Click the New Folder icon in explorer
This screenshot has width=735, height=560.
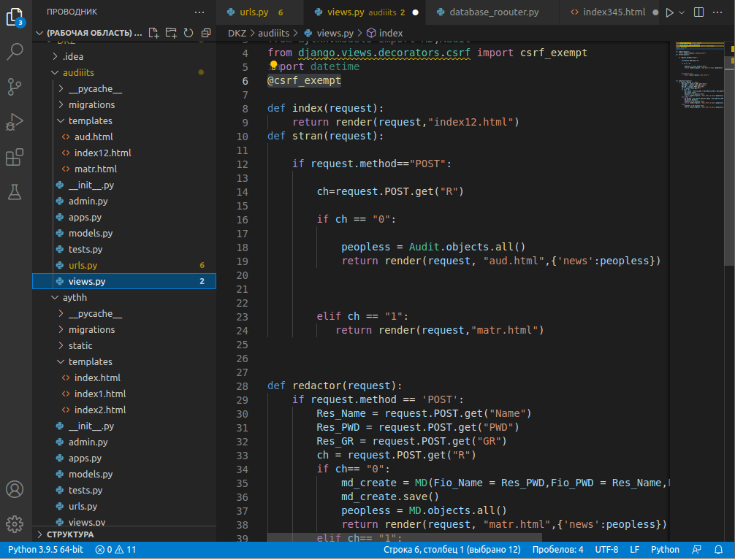pyautogui.click(x=171, y=33)
